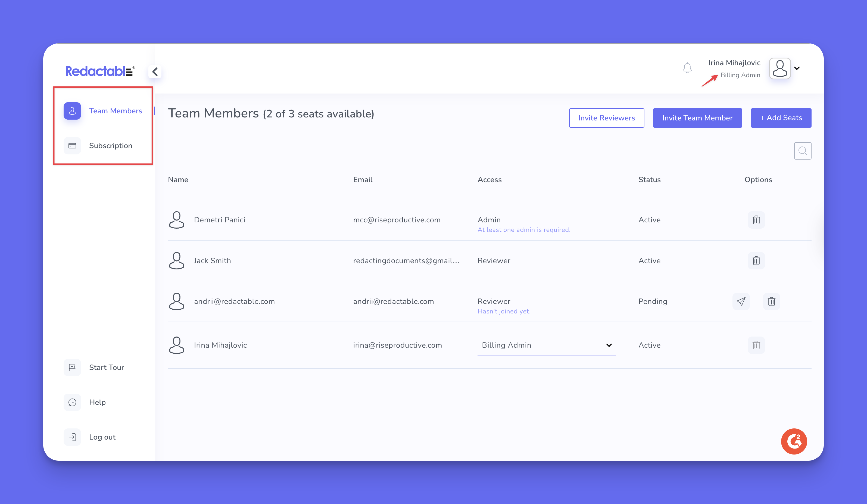This screenshot has height=504, width=867.
Task: Start Tour from the sidebar
Action: point(106,368)
